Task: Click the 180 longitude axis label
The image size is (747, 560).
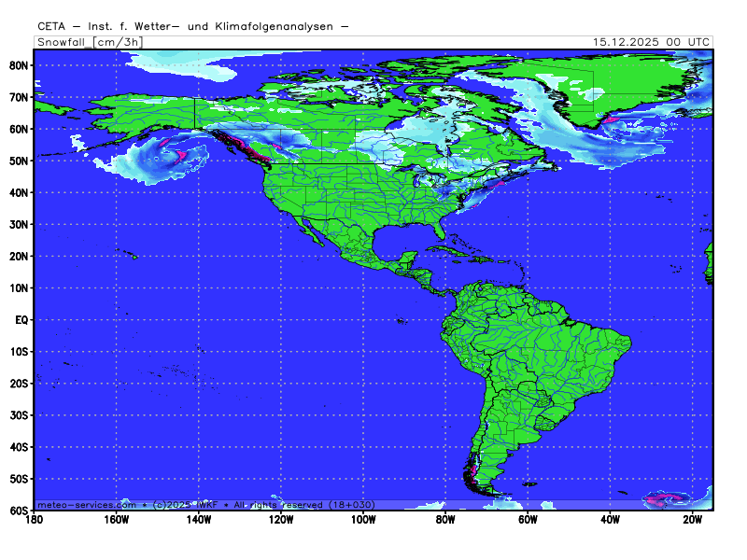Action: [35, 520]
